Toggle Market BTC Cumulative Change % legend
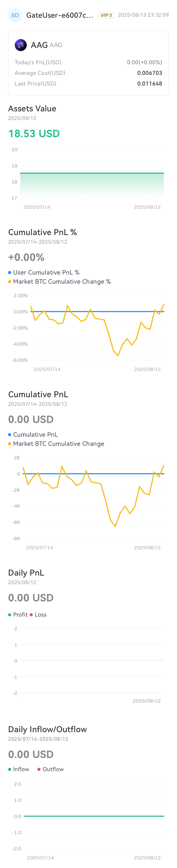The height and width of the screenshot is (868, 177). [10, 281]
